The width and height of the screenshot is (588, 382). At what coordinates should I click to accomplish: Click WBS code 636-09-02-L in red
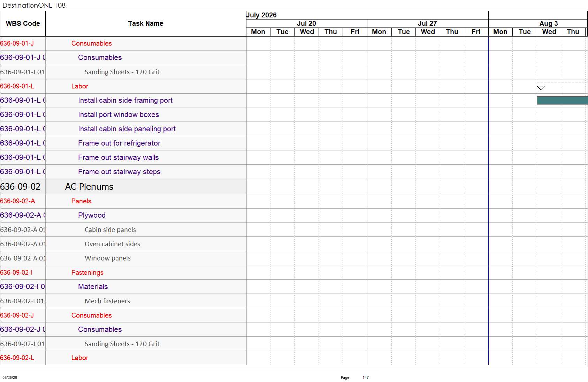pos(17,358)
